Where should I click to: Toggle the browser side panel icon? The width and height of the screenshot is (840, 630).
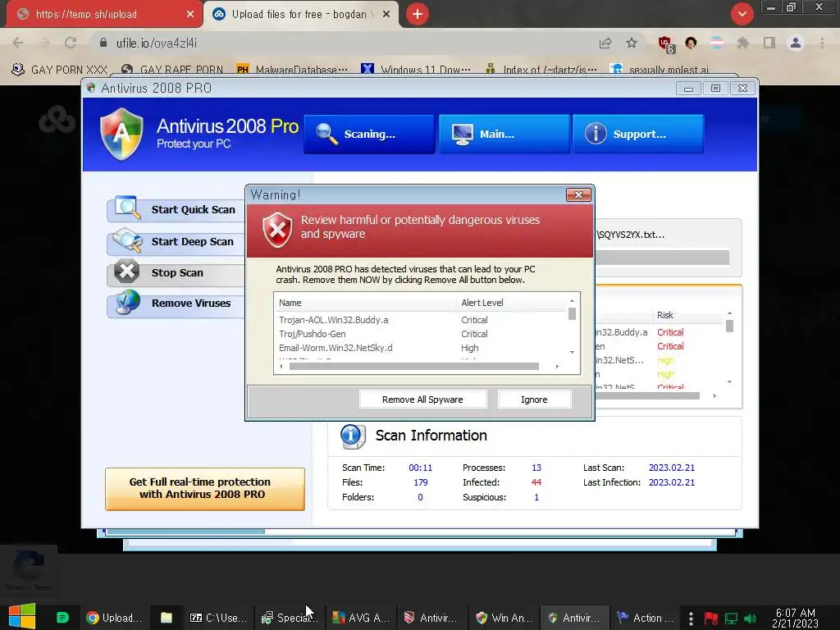[x=769, y=43]
